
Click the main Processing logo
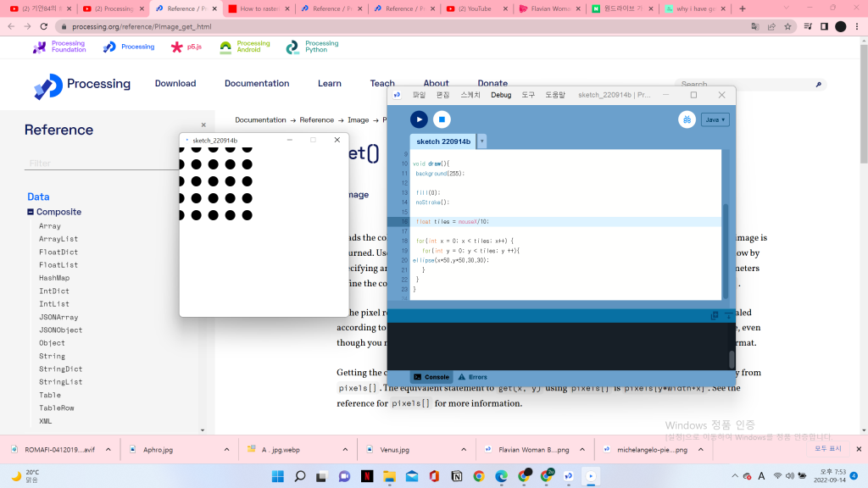(x=82, y=86)
